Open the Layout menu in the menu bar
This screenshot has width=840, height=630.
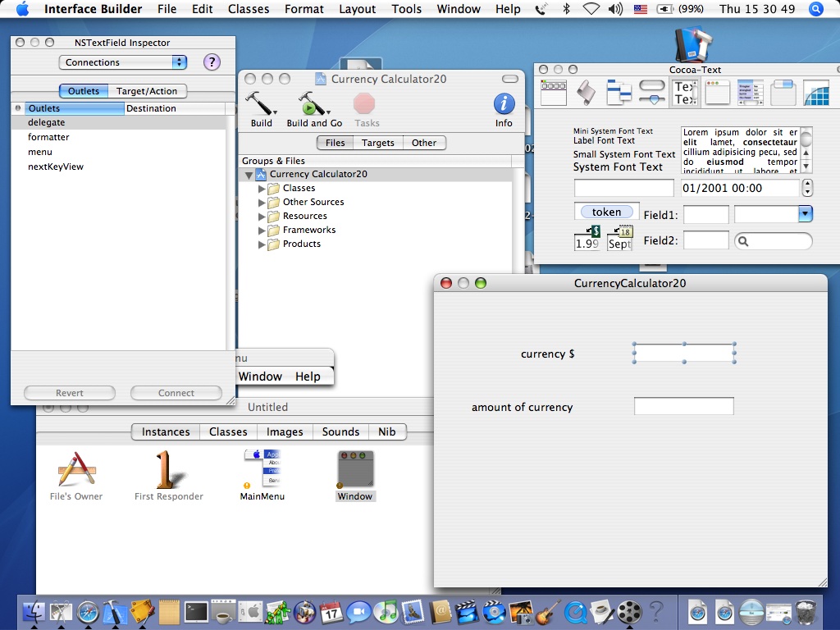click(358, 9)
